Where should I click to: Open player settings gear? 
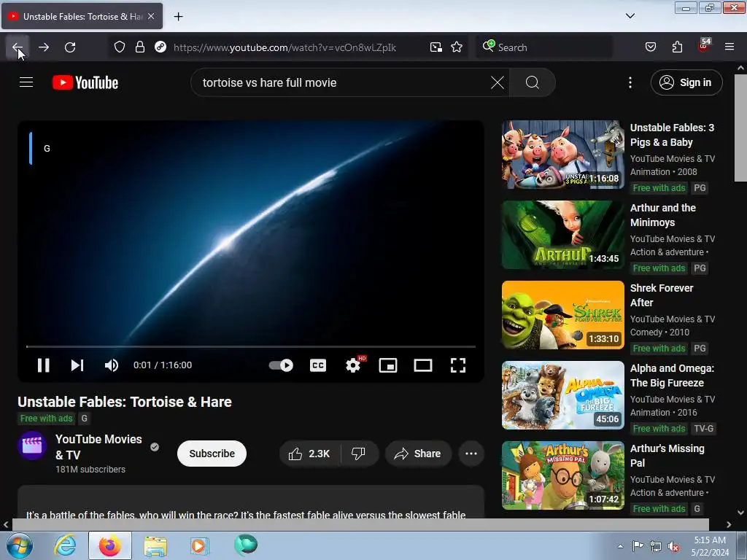pyautogui.click(x=353, y=365)
